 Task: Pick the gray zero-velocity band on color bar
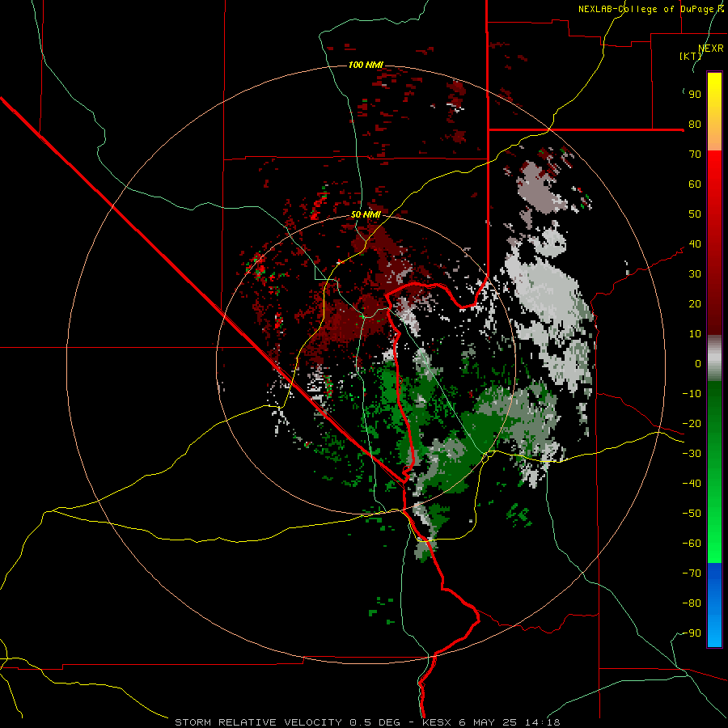click(714, 358)
